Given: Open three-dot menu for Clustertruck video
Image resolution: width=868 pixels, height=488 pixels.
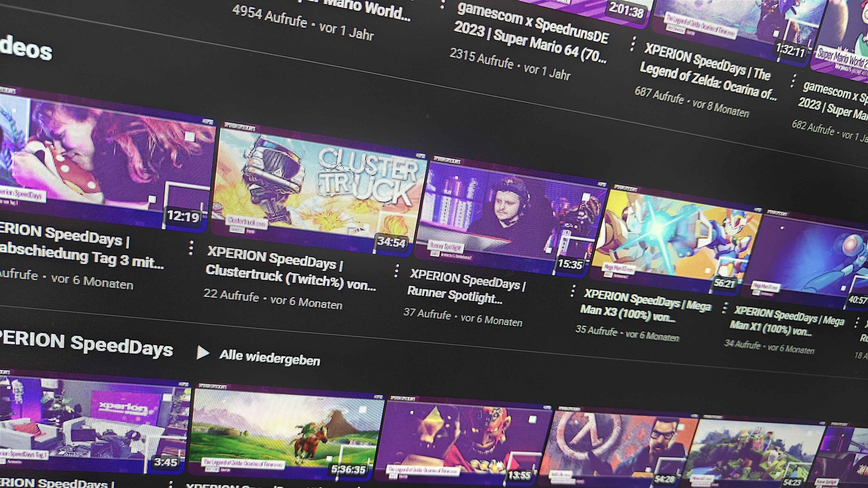Looking at the screenshot, I should pos(397,271).
